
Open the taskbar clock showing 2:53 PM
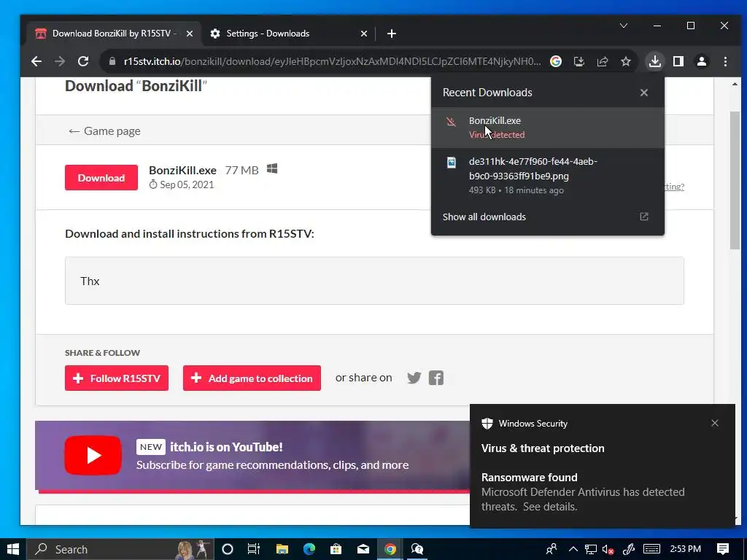click(x=685, y=549)
